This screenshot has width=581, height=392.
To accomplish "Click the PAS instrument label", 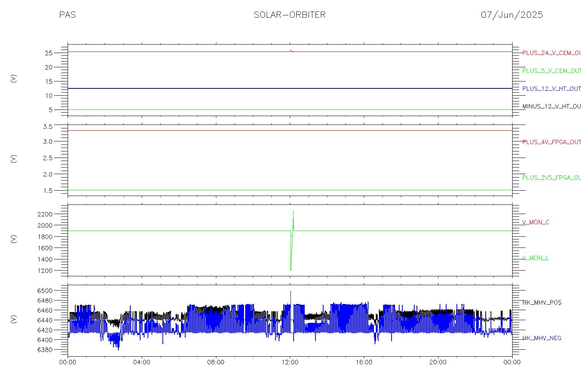I will click(67, 15).
